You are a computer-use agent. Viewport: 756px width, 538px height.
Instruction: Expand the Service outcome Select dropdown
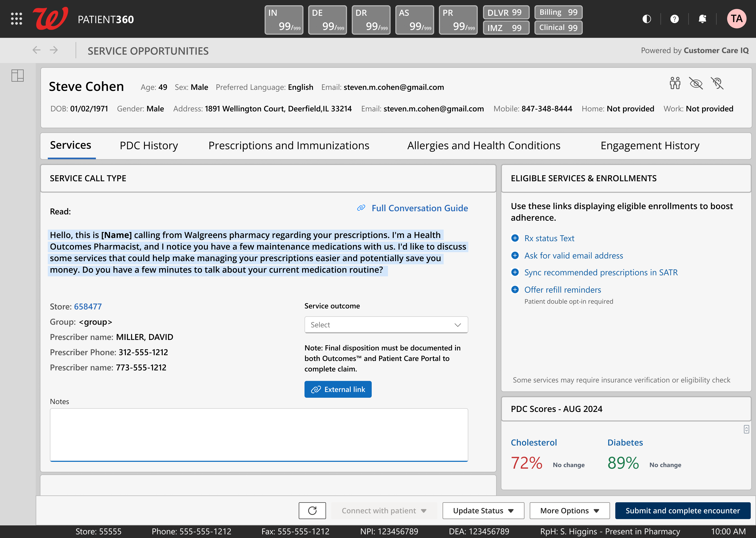tap(386, 325)
